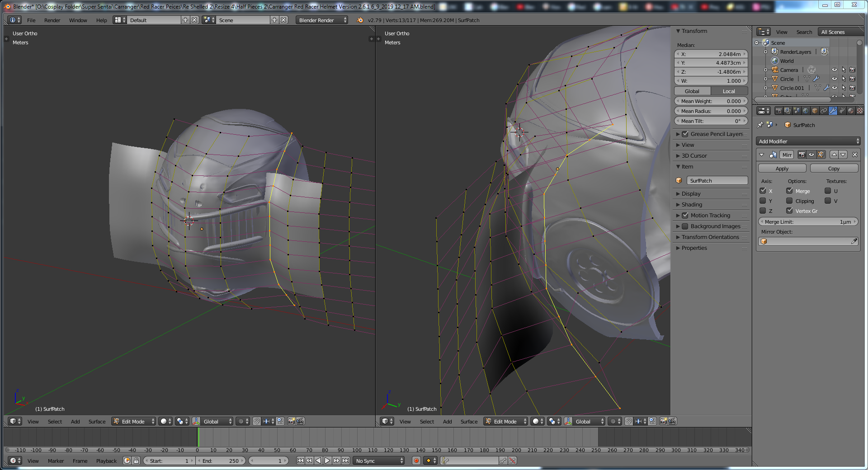Click the Merge Limit value slider
The width and height of the screenshot is (868, 470).
coord(808,222)
